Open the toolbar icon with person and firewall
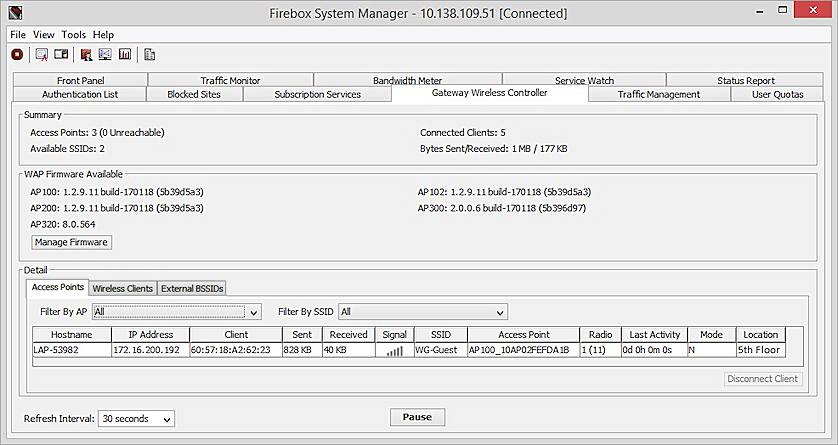 [86, 54]
